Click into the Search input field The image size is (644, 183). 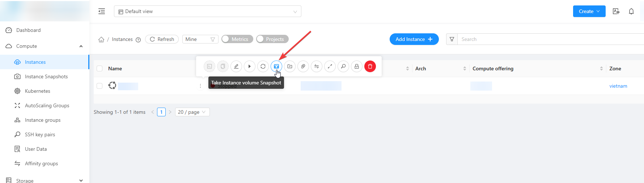click(550, 39)
